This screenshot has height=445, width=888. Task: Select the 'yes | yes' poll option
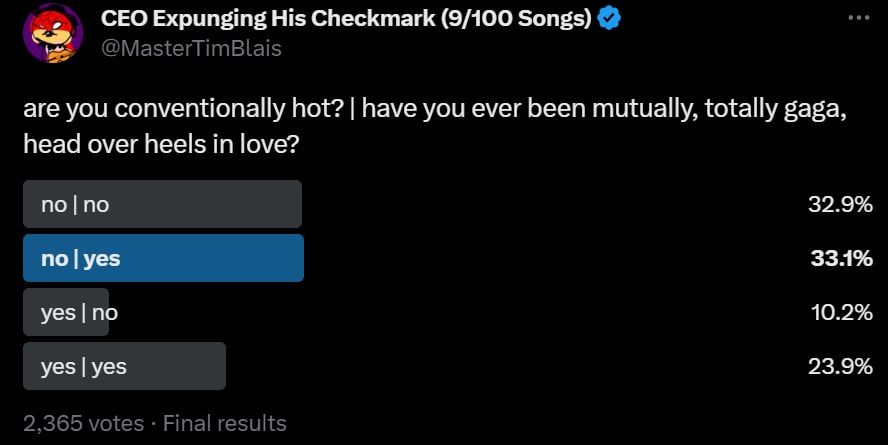point(124,366)
